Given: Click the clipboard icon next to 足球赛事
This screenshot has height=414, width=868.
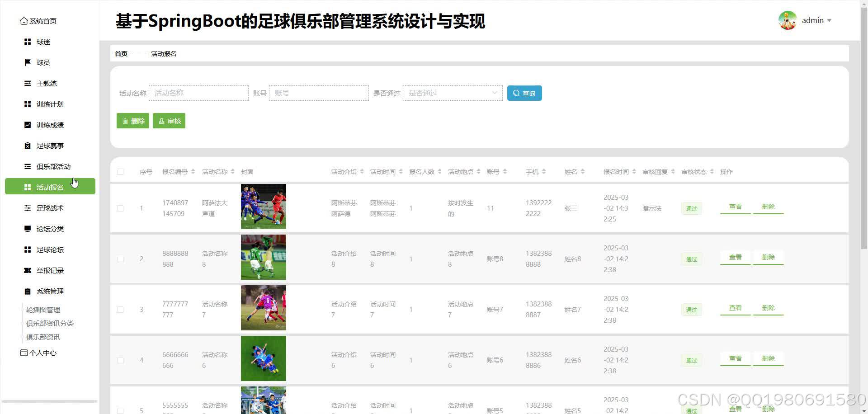Looking at the screenshot, I should [28, 146].
